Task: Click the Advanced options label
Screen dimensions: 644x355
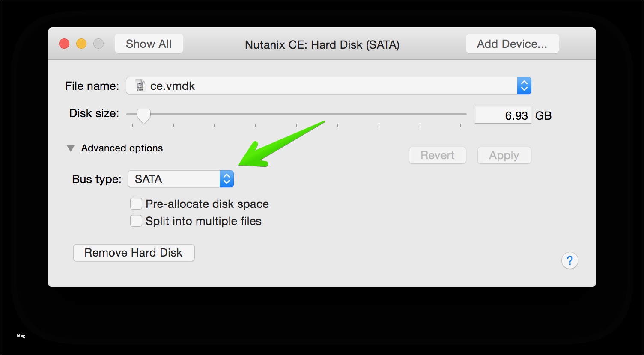Action: coord(122,148)
